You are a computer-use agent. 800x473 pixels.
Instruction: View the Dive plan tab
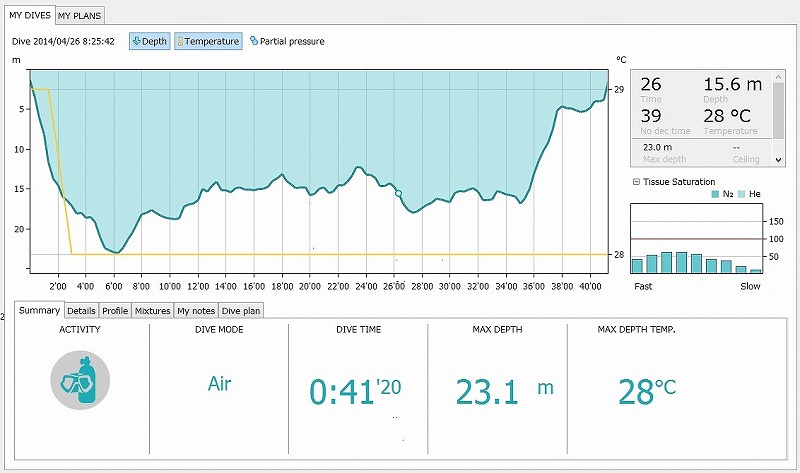(240, 311)
